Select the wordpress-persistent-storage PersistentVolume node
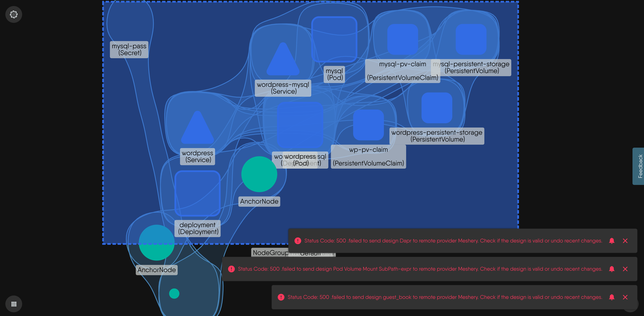 (437, 108)
